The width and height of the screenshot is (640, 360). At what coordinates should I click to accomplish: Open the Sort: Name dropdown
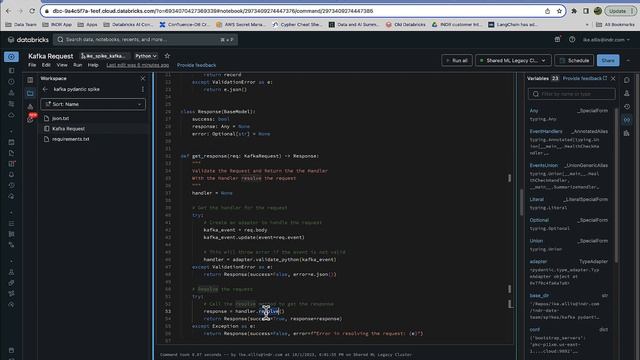click(x=93, y=104)
